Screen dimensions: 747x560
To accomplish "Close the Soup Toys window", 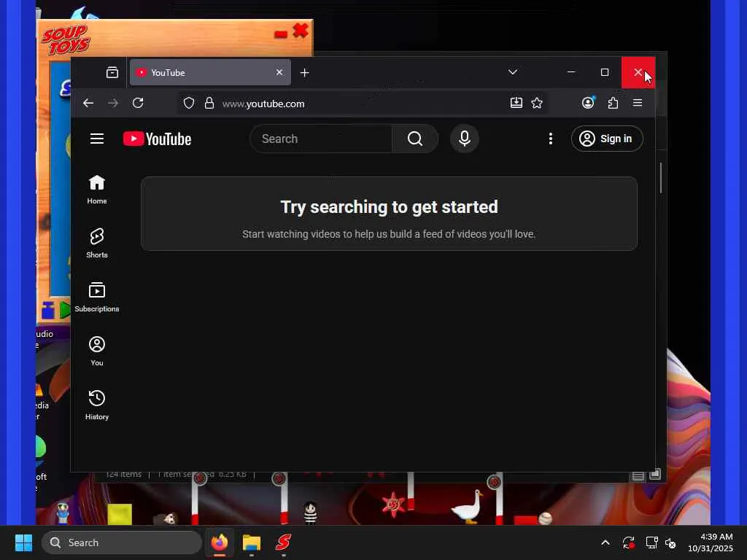I will (x=301, y=31).
